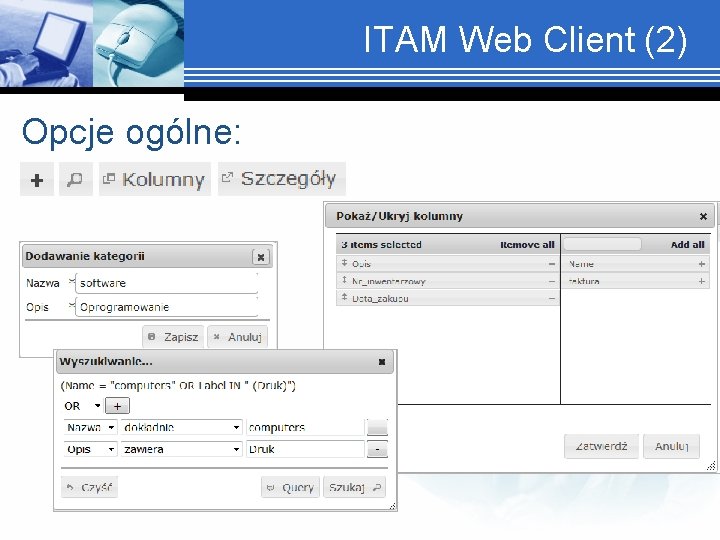Viewport: 720px width, 540px height.
Task: Click the Opis field containing Oprogramowanie
Action: [x=167, y=307]
